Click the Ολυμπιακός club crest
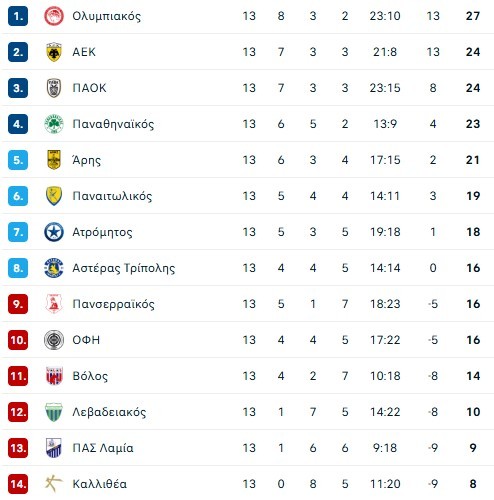 (54, 16)
